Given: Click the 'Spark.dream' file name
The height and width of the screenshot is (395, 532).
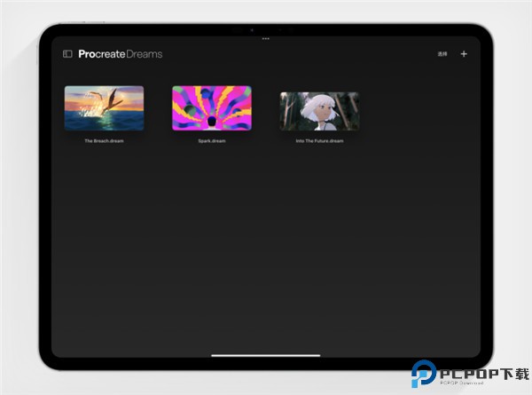Looking at the screenshot, I should click(x=212, y=141).
